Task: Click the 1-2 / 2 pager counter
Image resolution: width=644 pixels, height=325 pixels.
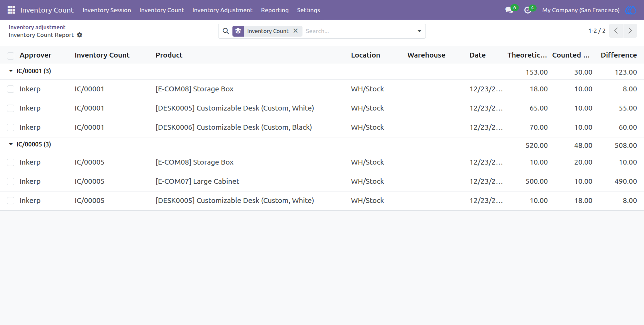Action: 597,31
